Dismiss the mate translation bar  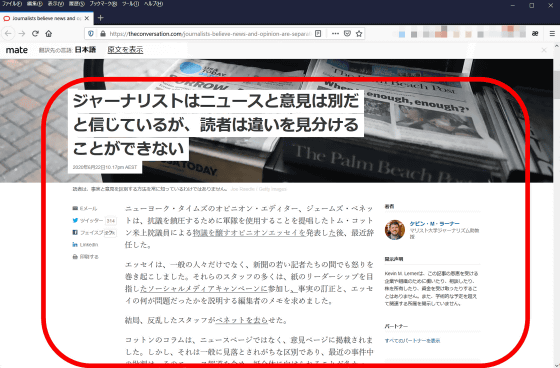tap(544, 50)
